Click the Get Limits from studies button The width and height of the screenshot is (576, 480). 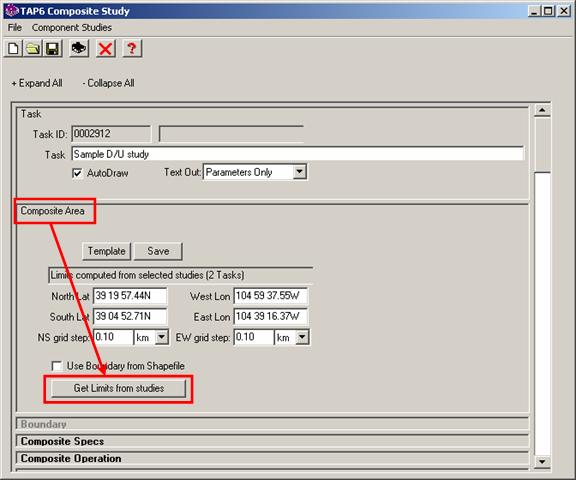[x=118, y=389]
